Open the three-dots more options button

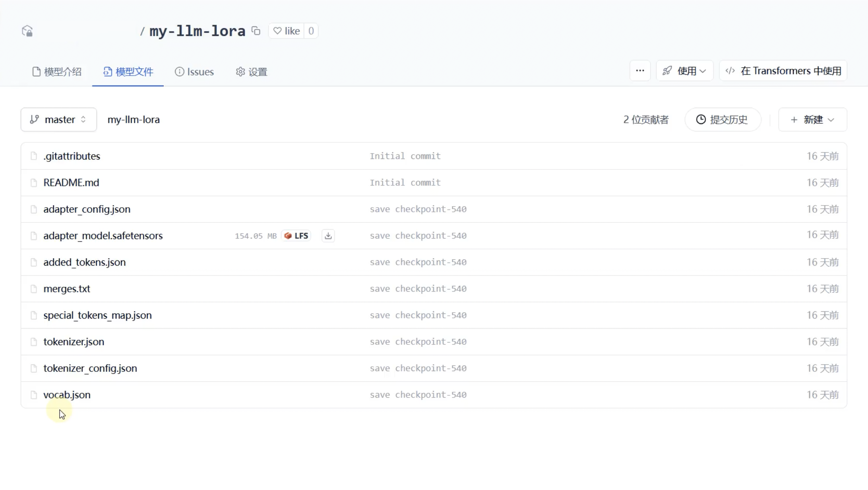click(640, 71)
